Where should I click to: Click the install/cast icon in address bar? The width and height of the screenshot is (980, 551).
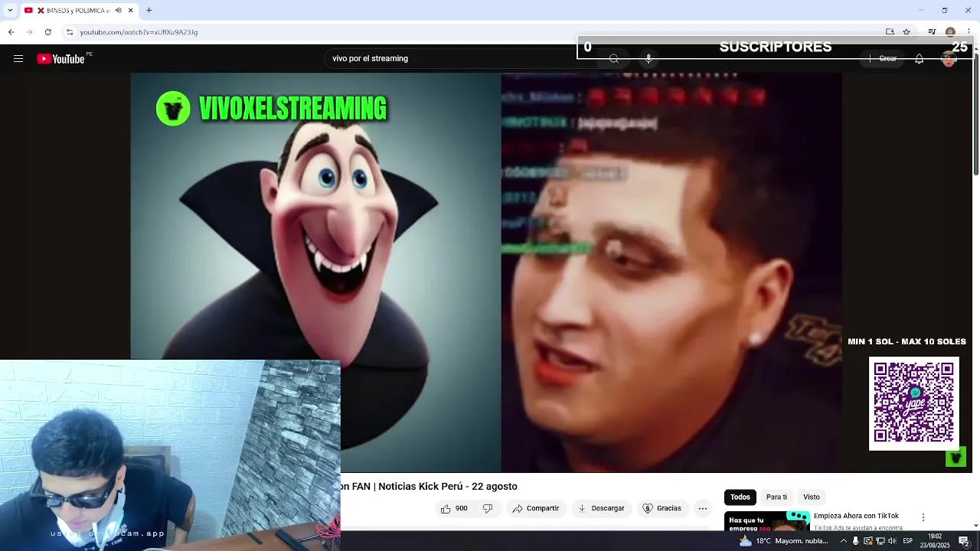890,32
